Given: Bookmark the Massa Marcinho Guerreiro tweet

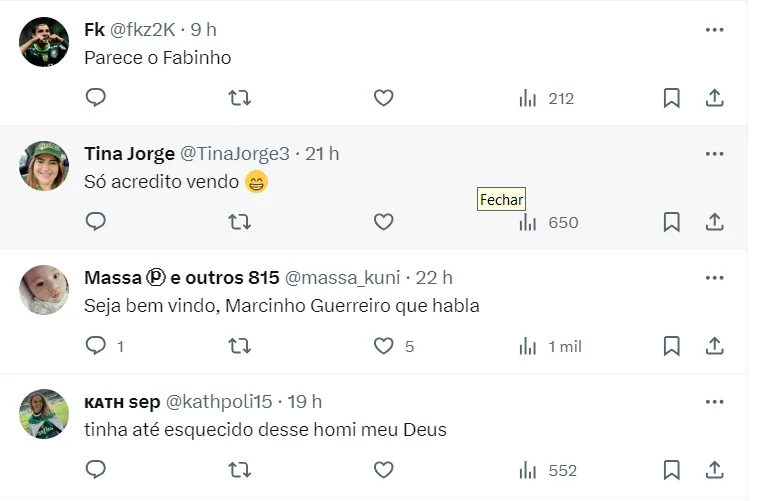Looking at the screenshot, I should tap(672, 346).
